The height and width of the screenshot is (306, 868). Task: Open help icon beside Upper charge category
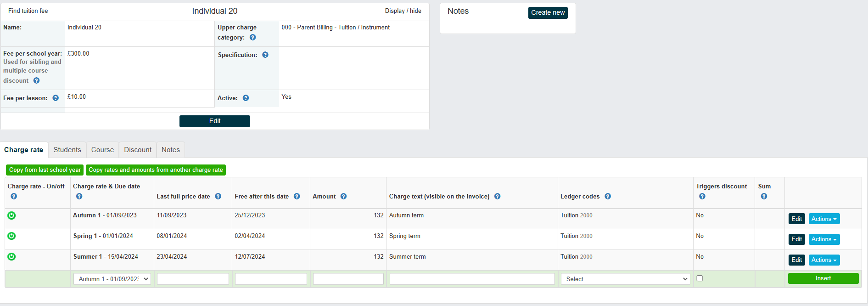pos(252,38)
